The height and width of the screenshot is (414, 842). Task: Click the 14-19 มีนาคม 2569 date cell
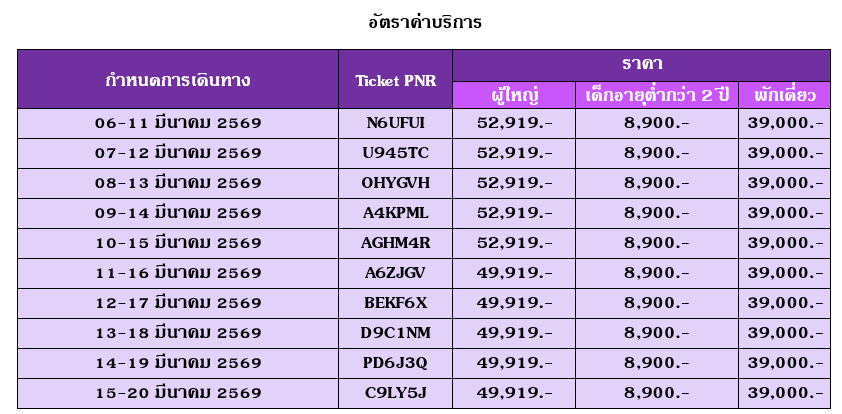[178, 363]
